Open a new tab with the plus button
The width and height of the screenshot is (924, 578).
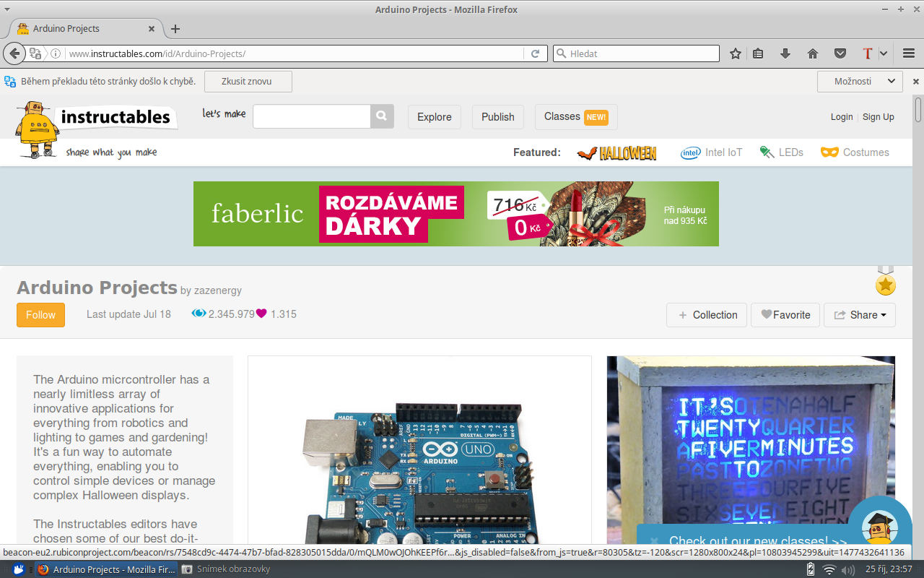point(175,29)
